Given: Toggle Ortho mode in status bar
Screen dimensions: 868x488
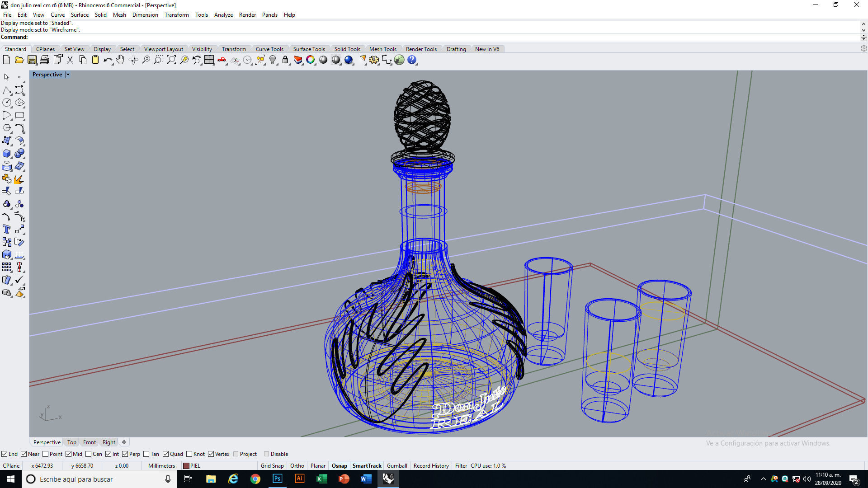Looking at the screenshot, I should coord(297,466).
